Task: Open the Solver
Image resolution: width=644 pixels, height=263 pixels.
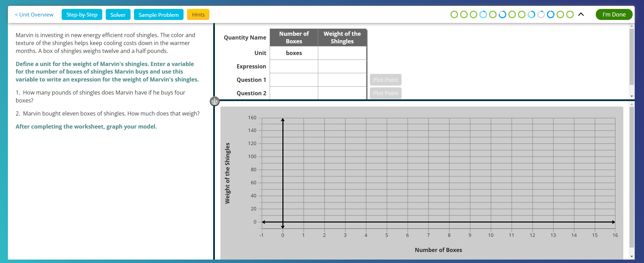Action: click(x=118, y=14)
